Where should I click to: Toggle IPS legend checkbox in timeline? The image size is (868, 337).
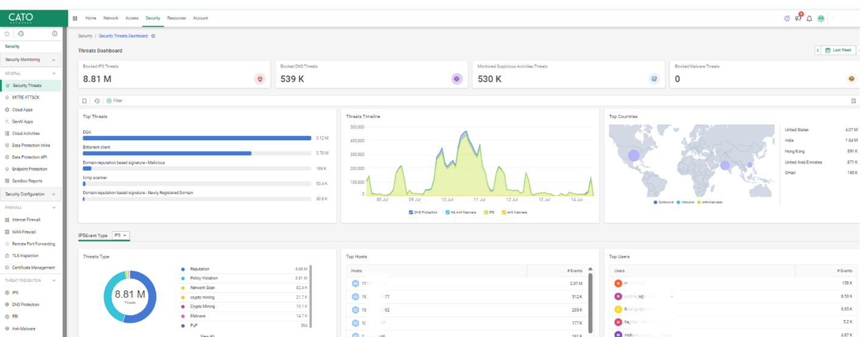(x=486, y=213)
